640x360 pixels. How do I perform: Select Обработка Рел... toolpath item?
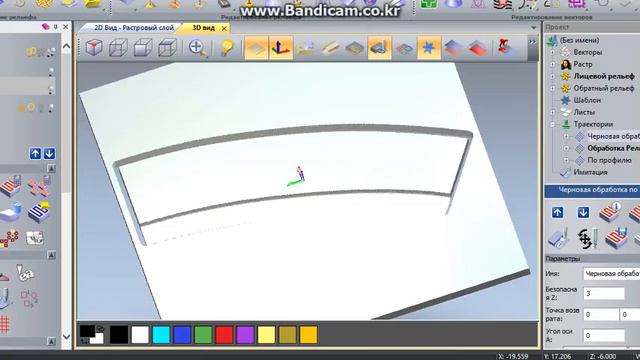click(x=613, y=148)
